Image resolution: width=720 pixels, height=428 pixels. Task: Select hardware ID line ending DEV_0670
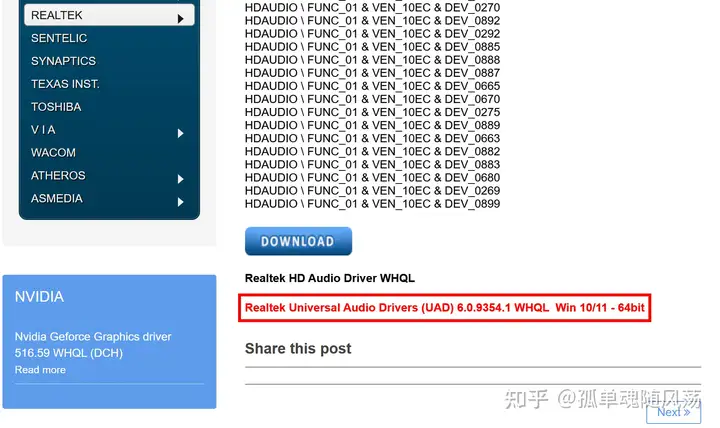coord(372,99)
